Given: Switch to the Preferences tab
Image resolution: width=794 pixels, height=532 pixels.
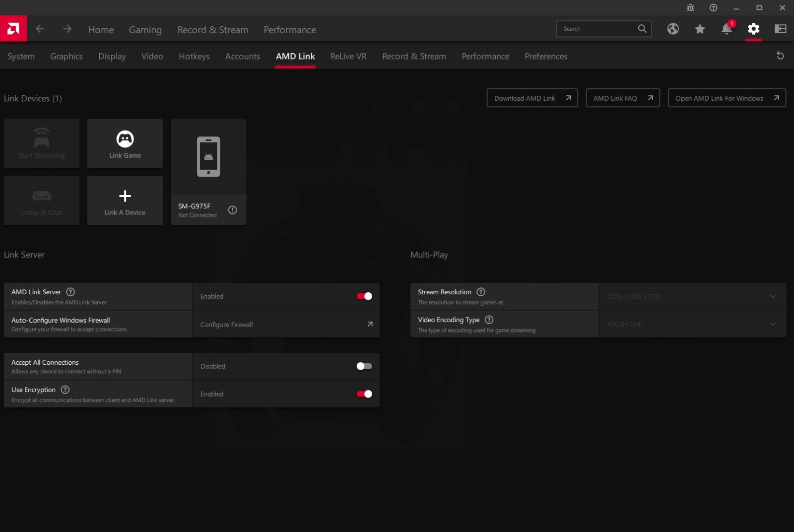Looking at the screenshot, I should tap(546, 56).
